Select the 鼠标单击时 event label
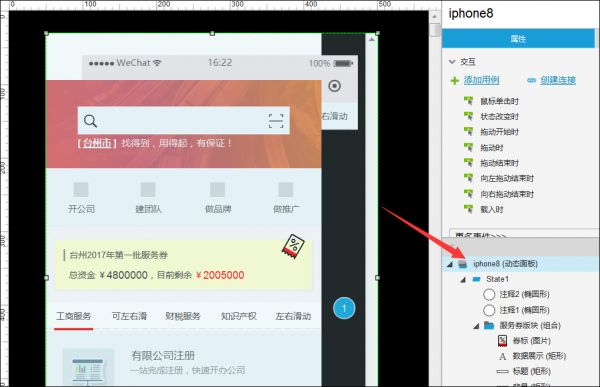Screen dimensions: 600x387 pos(499,101)
